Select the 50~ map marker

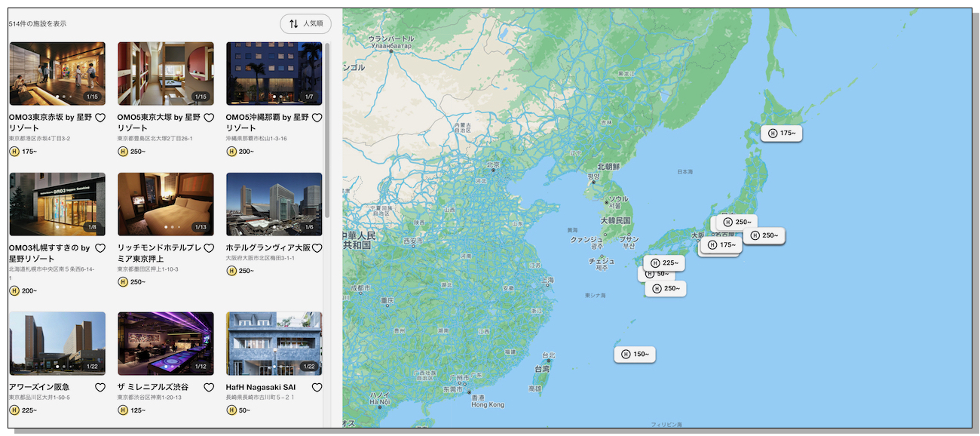click(x=657, y=275)
